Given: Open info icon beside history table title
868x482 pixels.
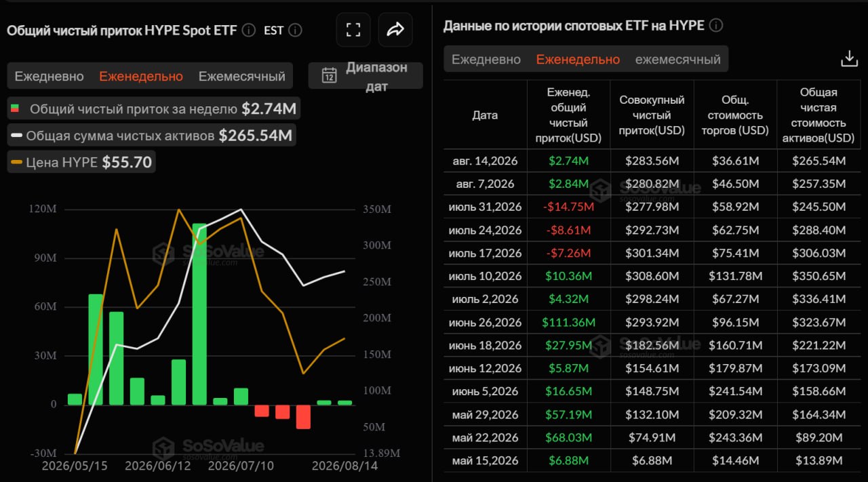Looking at the screenshot, I should coord(716,26).
